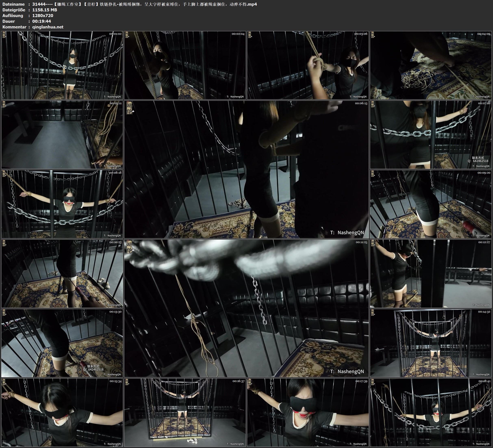The image size is (493, 448).
Task: Click the thumbnail timestamped 00:01:02
Action: (62, 65)
